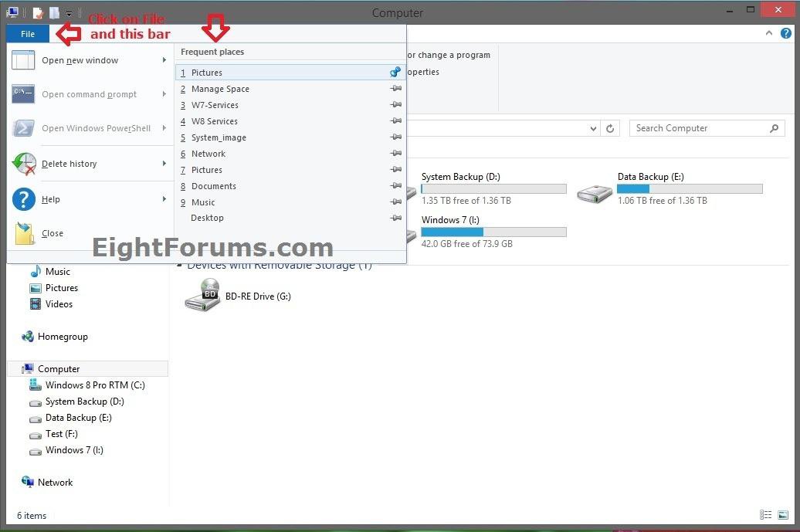Pin Documents in the Frequent places list
Screen dimensions: 800x532
(x=395, y=186)
